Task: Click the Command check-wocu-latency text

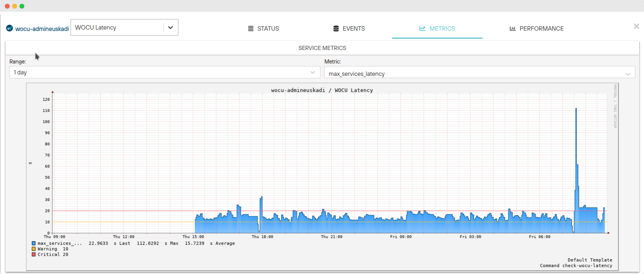Action: coord(576,266)
